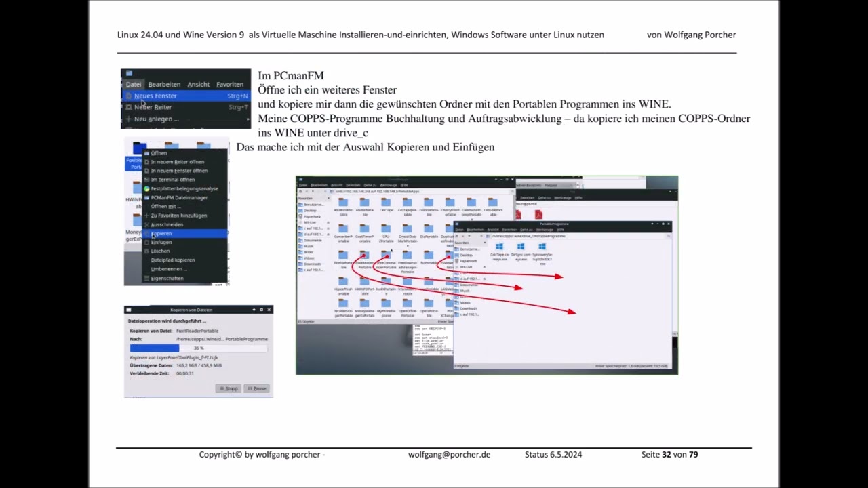Open Gehe zu menu in PortableProgramme window
The height and width of the screenshot is (488, 868).
click(x=526, y=230)
